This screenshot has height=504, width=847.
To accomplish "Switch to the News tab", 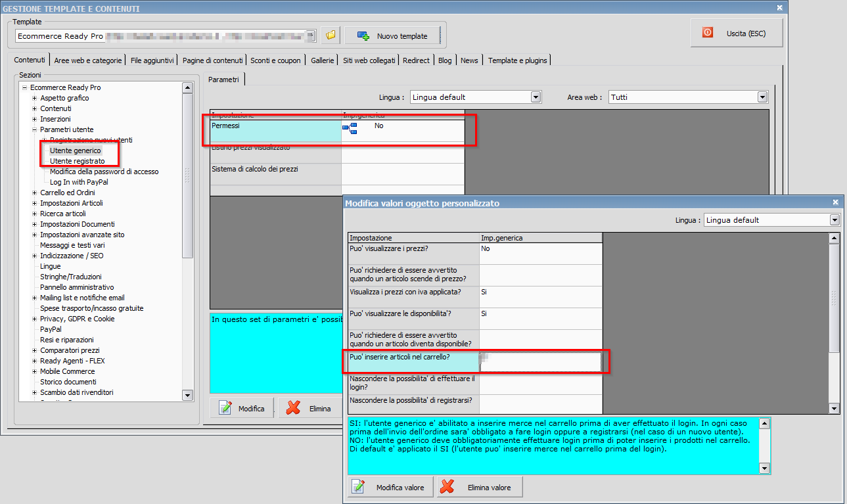I will [469, 60].
